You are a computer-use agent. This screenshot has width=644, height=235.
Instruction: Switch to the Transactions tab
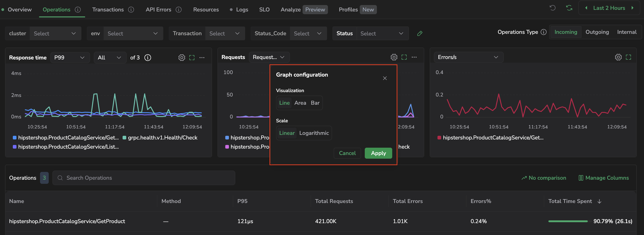[108, 10]
